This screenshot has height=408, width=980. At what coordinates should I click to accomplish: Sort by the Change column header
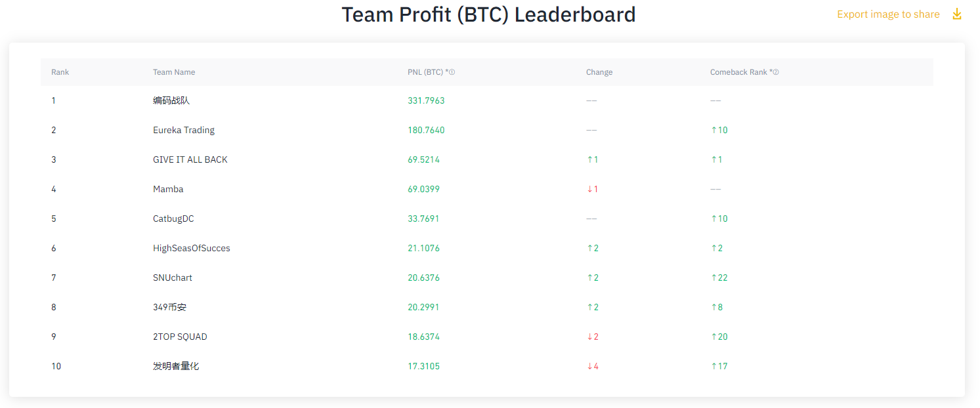tap(599, 72)
